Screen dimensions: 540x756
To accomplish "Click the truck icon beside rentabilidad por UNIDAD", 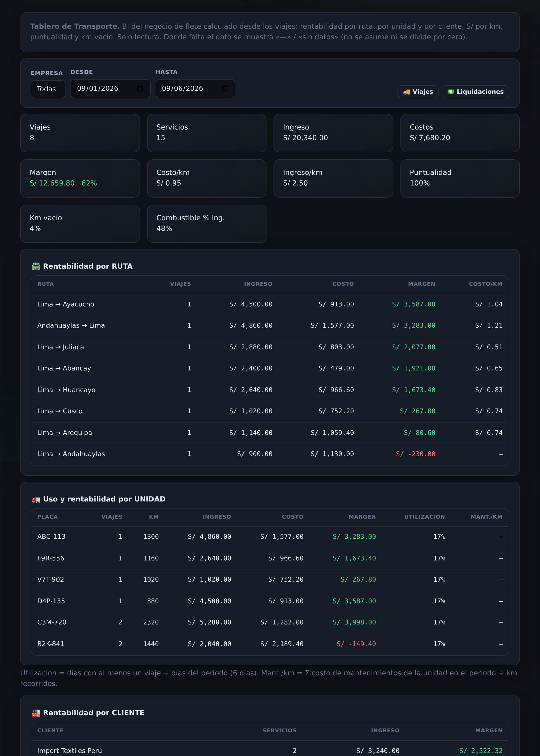I will pos(36,499).
